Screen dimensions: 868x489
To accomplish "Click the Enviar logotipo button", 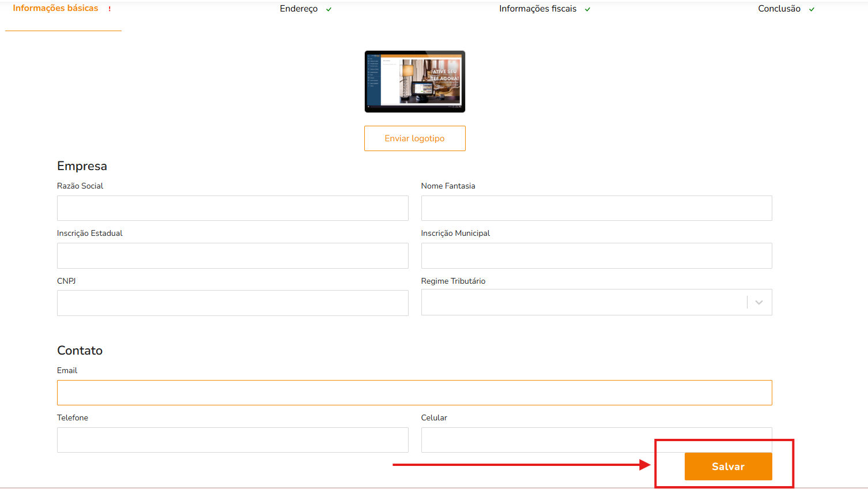I will tap(415, 138).
